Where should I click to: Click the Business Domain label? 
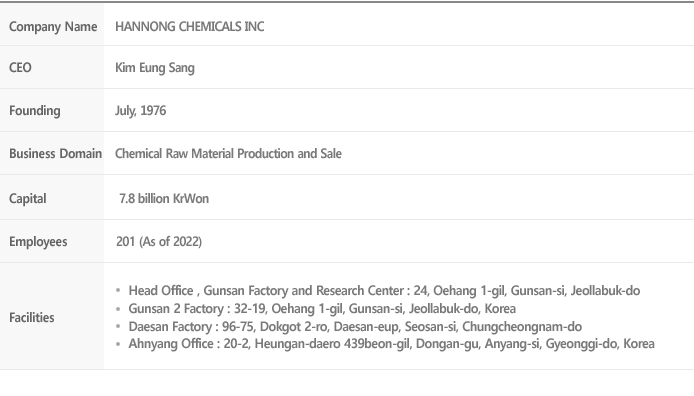pos(55,154)
